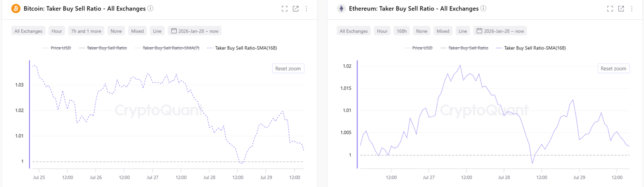Click Jul 27 label on Ethereum x-axis
This screenshot has height=187, width=644.
(429, 177)
